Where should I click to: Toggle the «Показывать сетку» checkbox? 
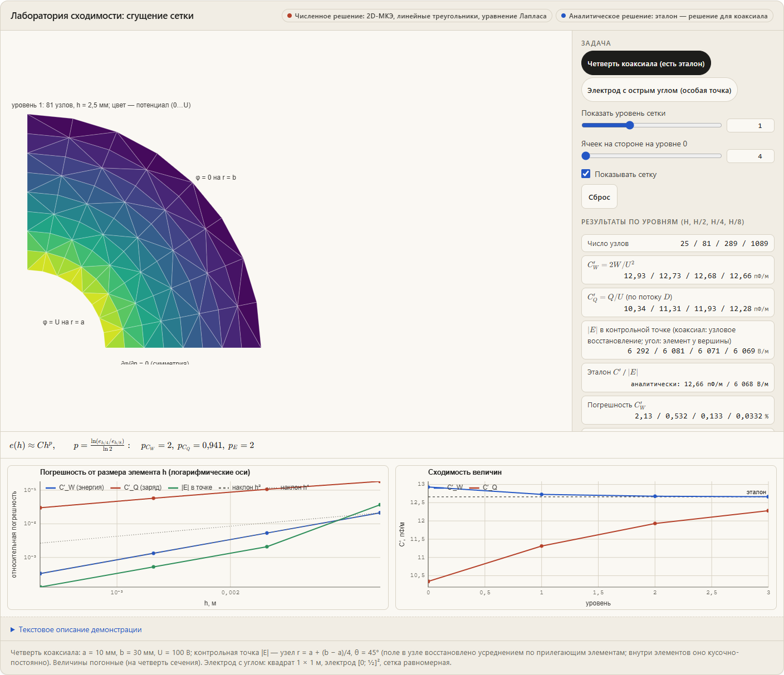coord(586,174)
